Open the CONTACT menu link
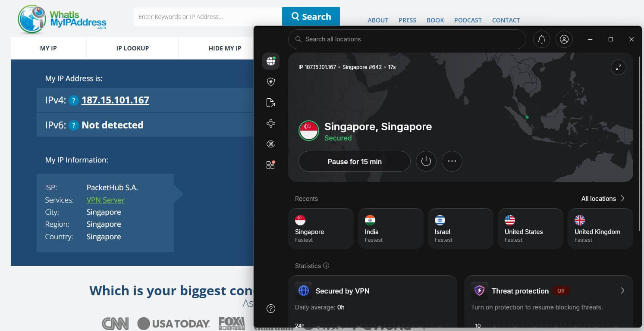This screenshot has height=331, width=644. coord(506,20)
